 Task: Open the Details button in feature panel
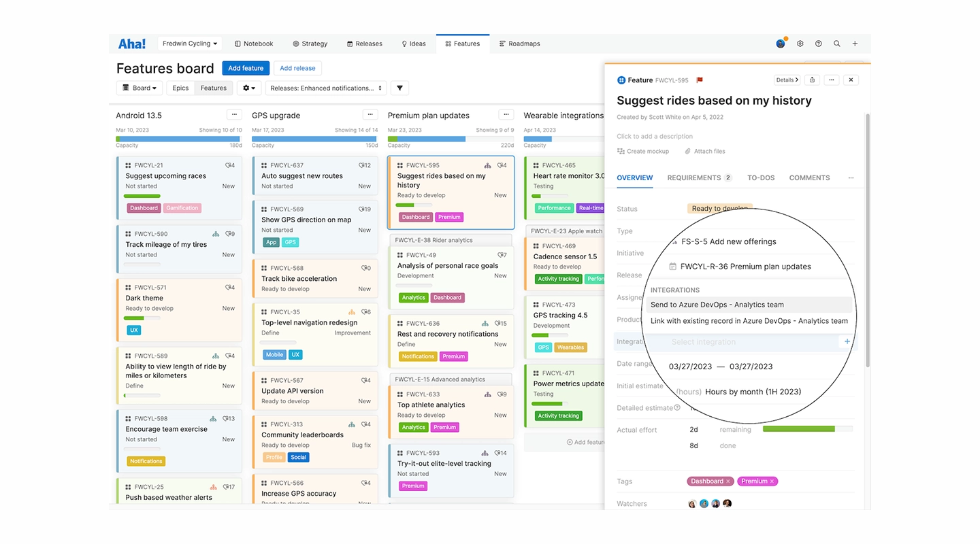[x=787, y=80]
